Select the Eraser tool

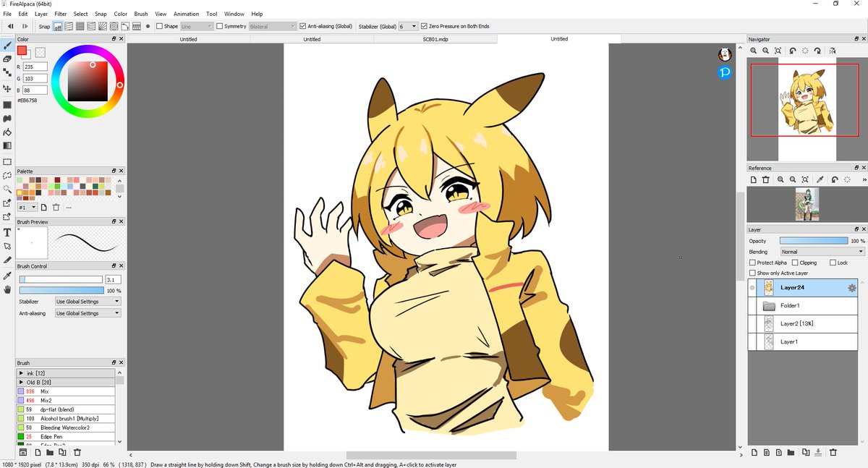coord(7,59)
